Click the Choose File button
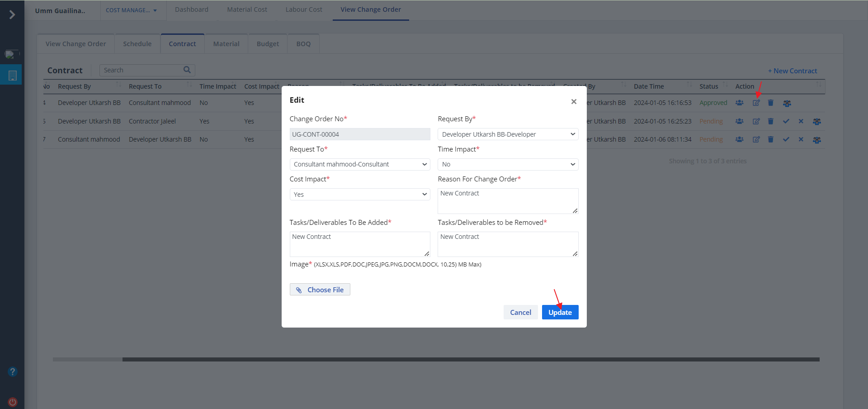Image resolution: width=868 pixels, height=409 pixels. [x=320, y=290]
